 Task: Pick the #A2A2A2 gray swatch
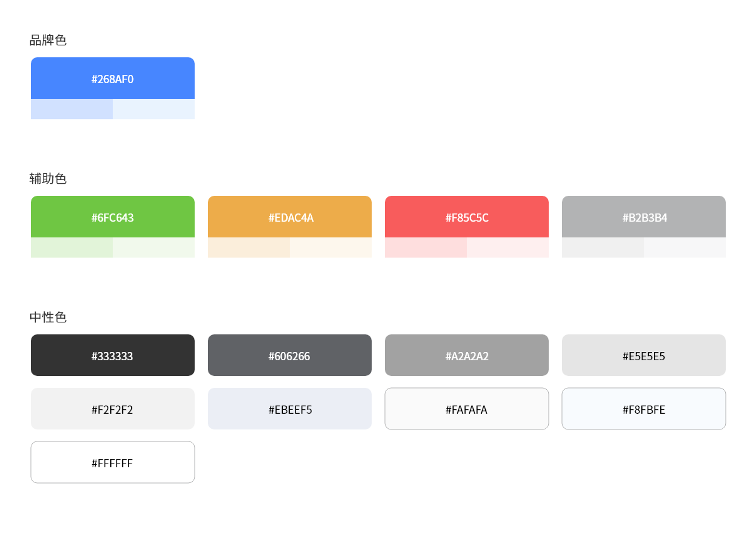(467, 355)
